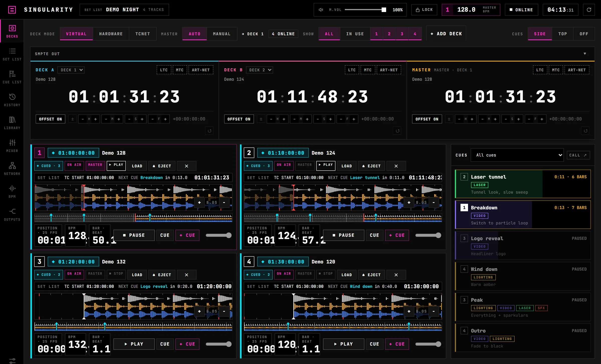Open the Deck A source dropdown

click(x=71, y=70)
